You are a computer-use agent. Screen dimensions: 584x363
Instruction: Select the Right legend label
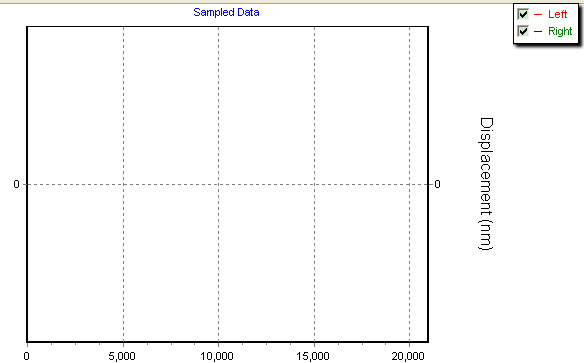coord(560,31)
